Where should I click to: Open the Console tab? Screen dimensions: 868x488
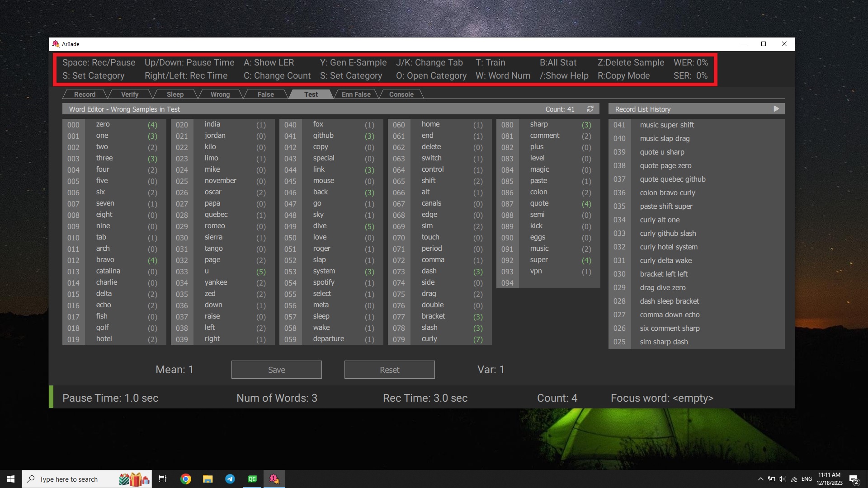pyautogui.click(x=401, y=94)
